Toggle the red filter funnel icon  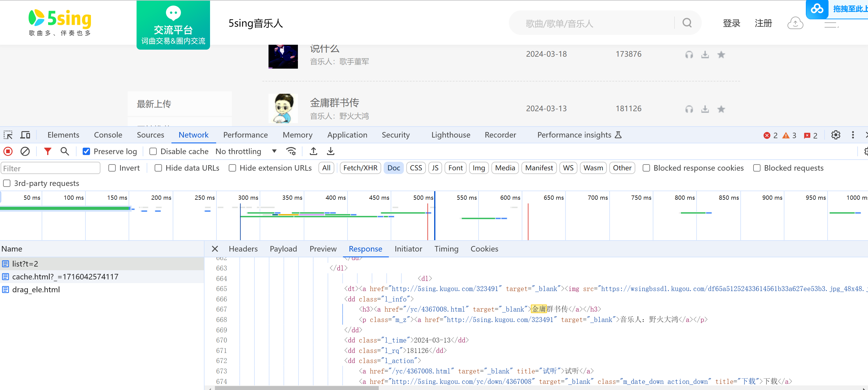click(47, 151)
